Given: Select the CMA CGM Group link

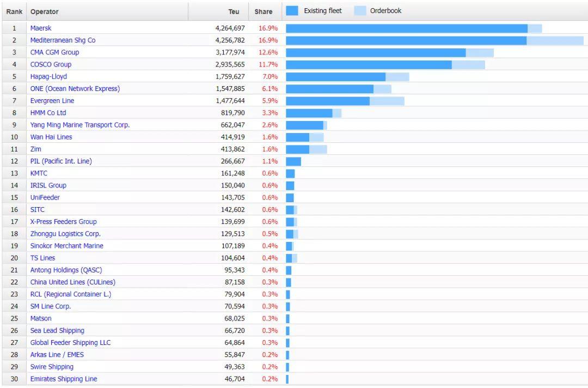Looking at the screenshot, I should click(x=56, y=52).
